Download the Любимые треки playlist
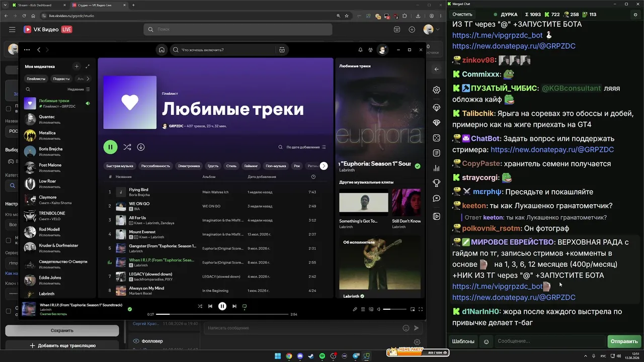 point(141,147)
